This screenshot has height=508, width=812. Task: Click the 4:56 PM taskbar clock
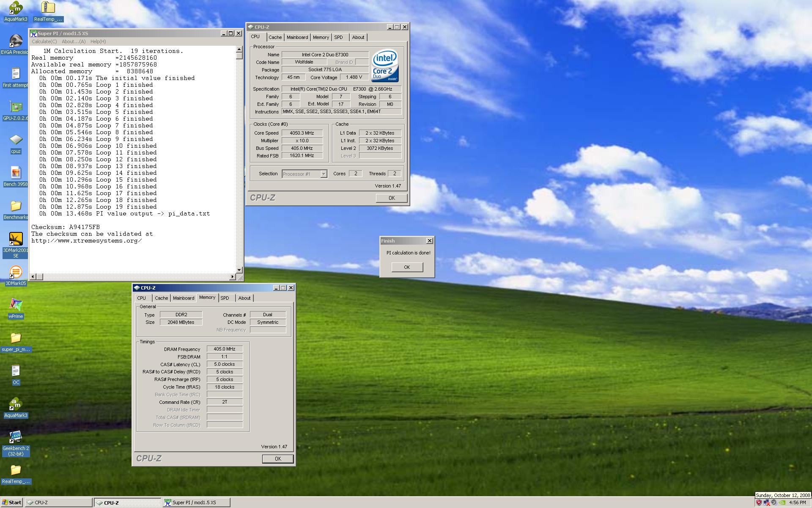point(797,503)
